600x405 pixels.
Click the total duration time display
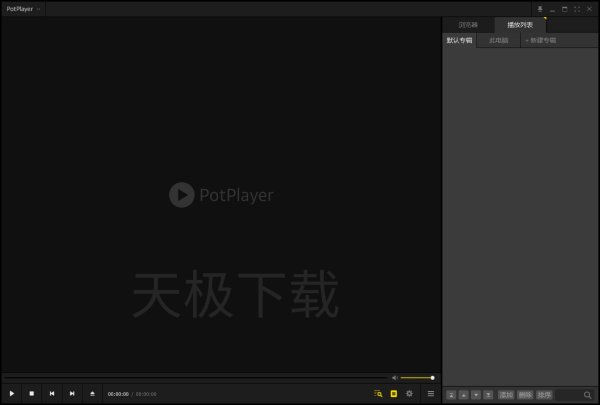click(146, 394)
